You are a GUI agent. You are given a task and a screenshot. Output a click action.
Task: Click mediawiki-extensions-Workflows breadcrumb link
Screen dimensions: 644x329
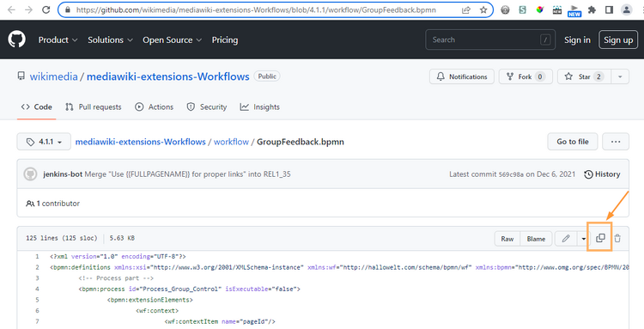click(x=141, y=142)
